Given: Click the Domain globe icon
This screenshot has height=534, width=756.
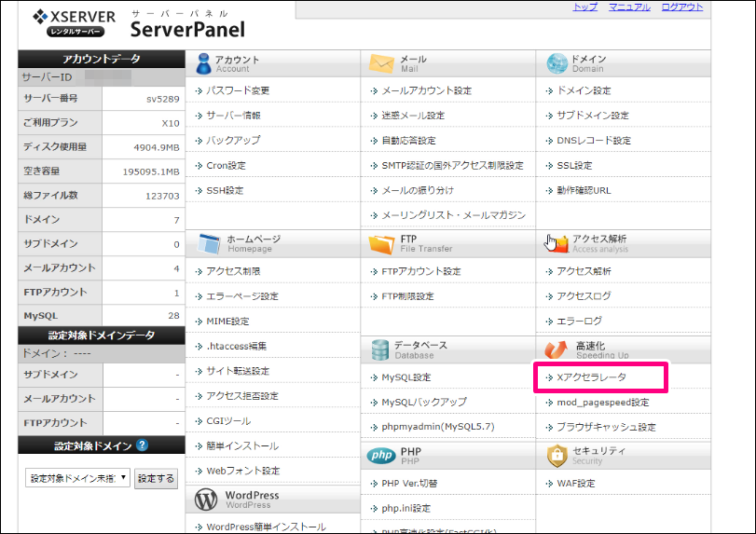Looking at the screenshot, I should (x=557, y=63).
